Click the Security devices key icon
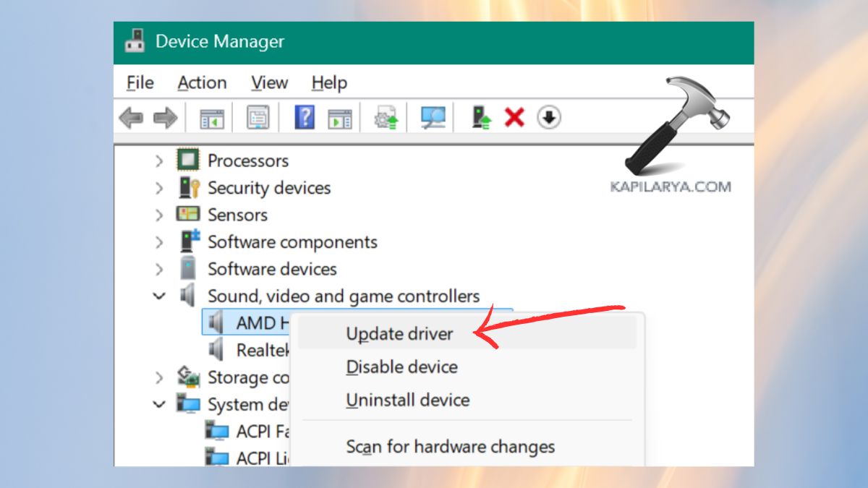The width and height of the screenshot is (868, 488). [x=188, y=187]
